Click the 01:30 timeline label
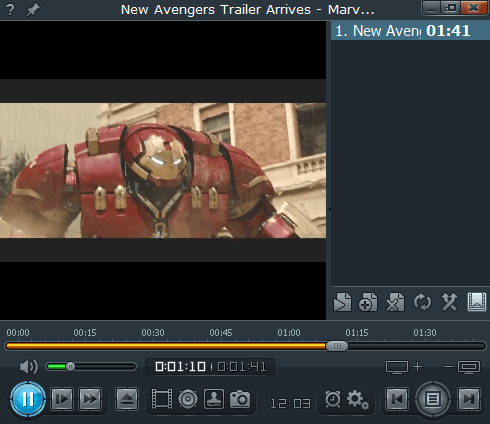This screenshot has height=424, width=490. point(425,333)
